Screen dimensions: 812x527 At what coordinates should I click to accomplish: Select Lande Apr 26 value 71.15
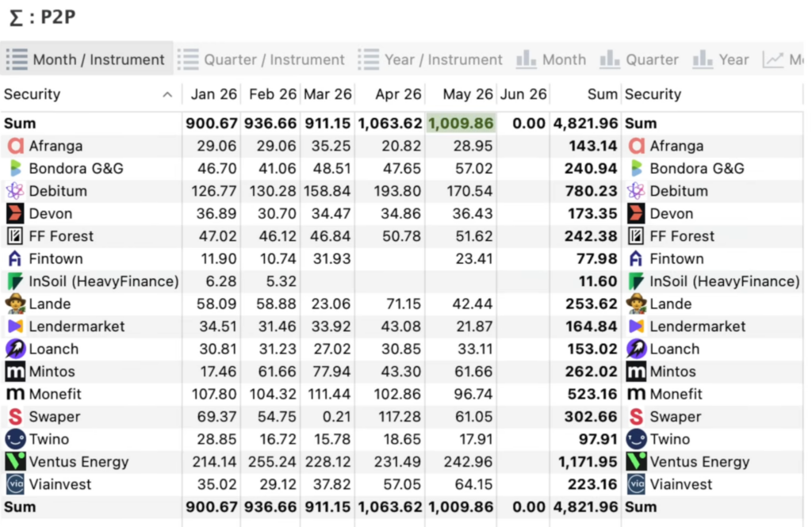click(x=404, y=304)
